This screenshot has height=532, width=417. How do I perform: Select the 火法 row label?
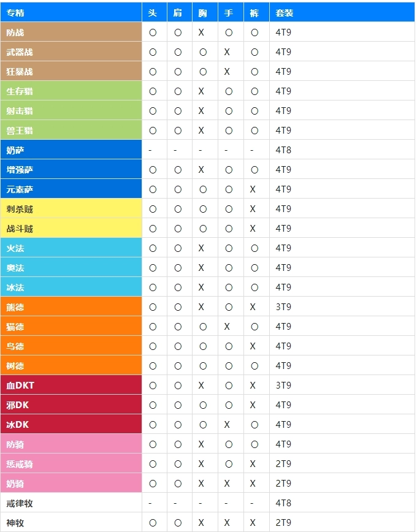point(16,248)
